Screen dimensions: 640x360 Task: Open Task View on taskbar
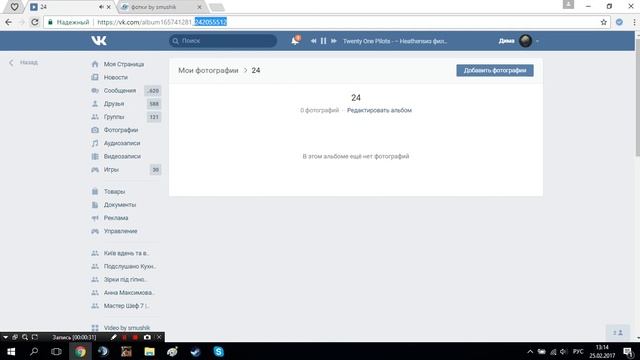click(x=56, y=351)
